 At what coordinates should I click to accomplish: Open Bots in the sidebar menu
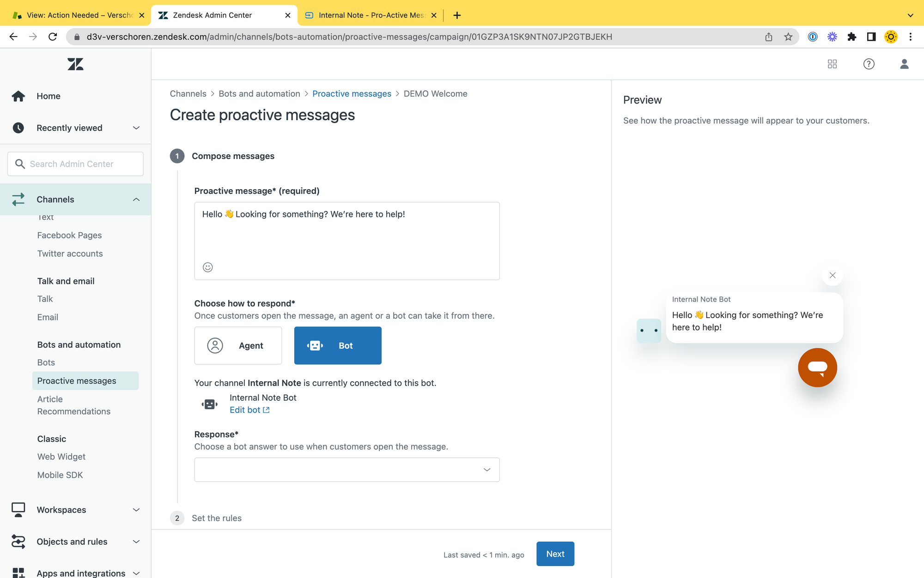[46, 363]
